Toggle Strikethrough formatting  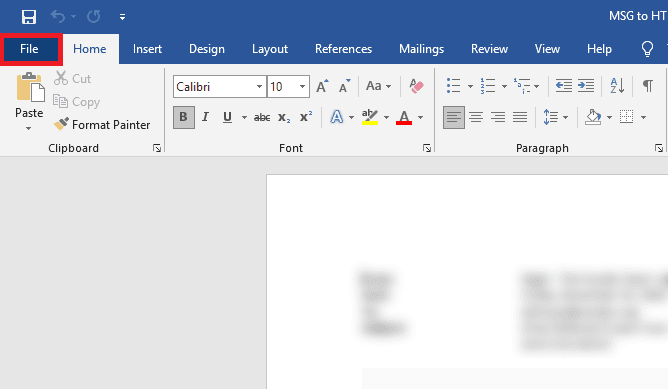click(262, 117)
